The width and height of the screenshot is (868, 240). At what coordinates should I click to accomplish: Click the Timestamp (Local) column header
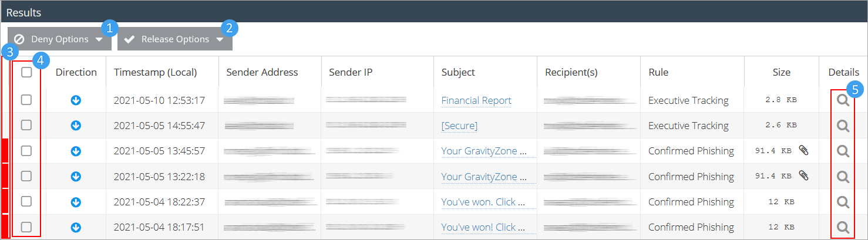(x=156, y=73)
